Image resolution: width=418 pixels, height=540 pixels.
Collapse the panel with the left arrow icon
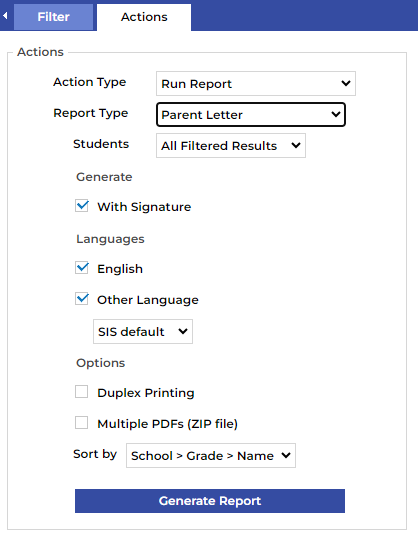(5, 16)
